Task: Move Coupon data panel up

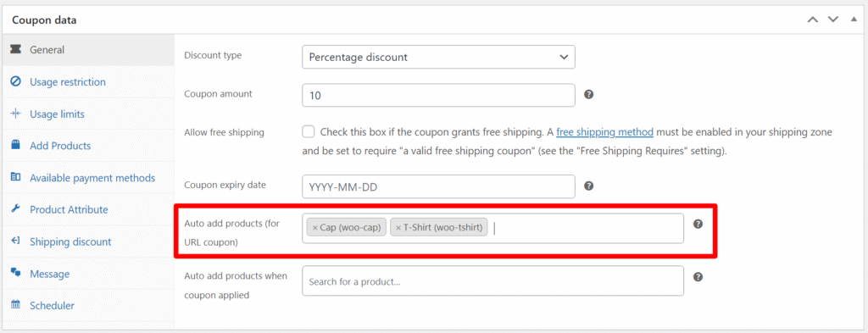Action: (812, 20)
